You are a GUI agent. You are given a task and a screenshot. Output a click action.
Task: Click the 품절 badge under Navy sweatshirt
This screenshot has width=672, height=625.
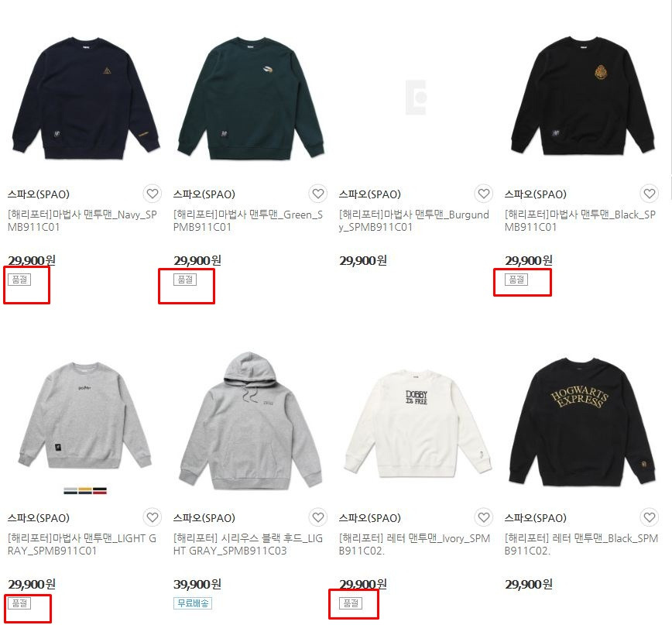pyautogui.click(x=19, y=280)
